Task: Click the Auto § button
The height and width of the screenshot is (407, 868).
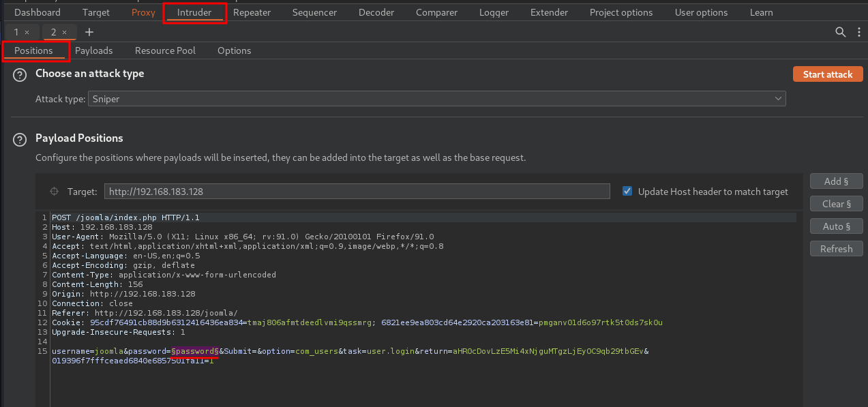Action: 837,226
